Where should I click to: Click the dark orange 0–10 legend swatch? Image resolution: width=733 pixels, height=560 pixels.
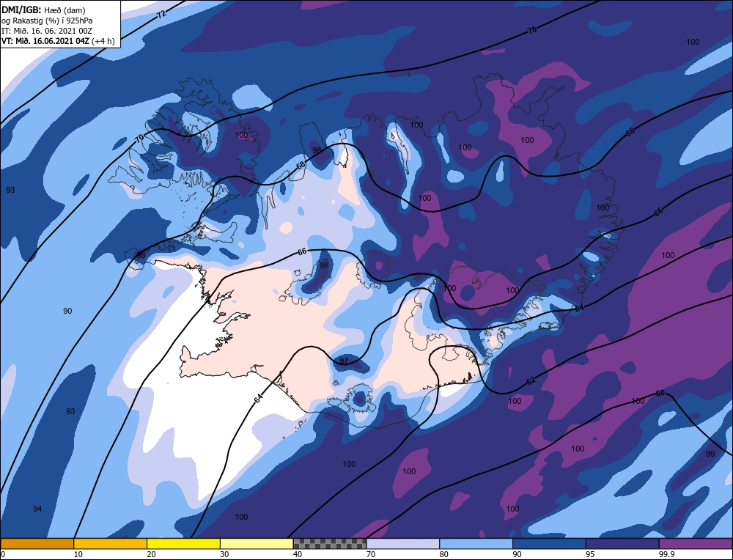[37, 543]
